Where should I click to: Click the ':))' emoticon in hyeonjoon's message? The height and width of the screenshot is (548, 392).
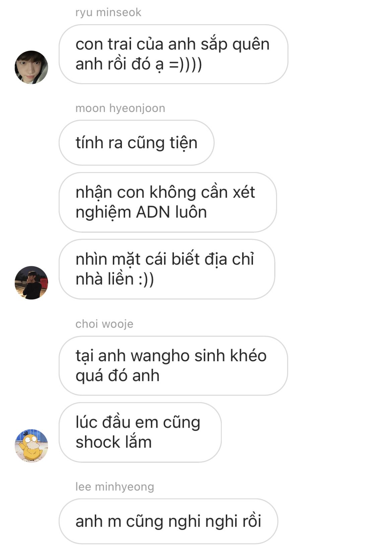pyautogui.click(x=146, y=279)
